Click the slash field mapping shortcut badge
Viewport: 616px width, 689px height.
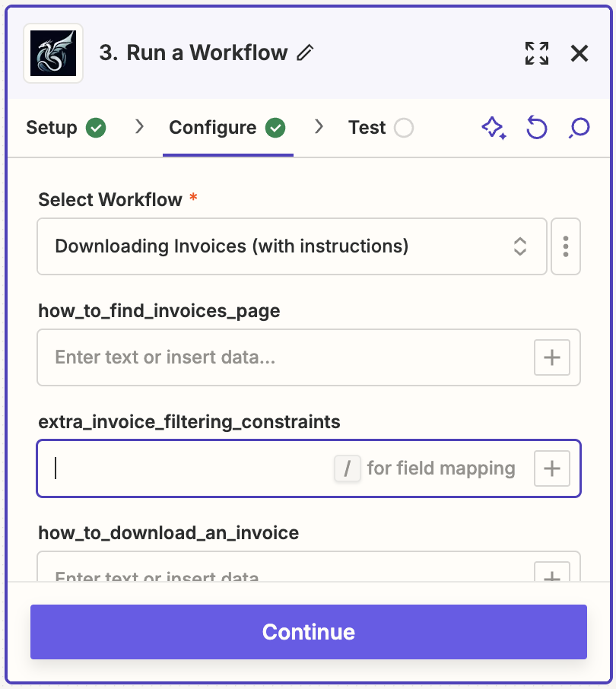tap(347, 468)
